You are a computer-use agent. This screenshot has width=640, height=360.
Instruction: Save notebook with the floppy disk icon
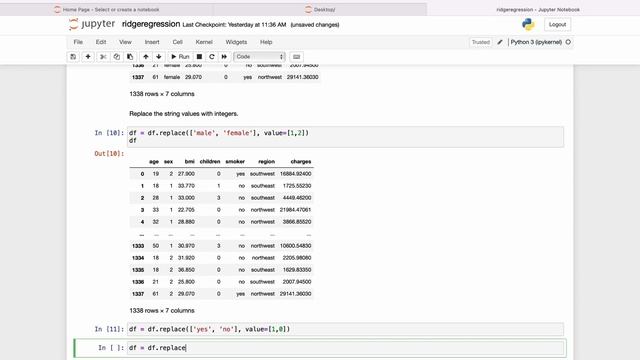point(73,57)
